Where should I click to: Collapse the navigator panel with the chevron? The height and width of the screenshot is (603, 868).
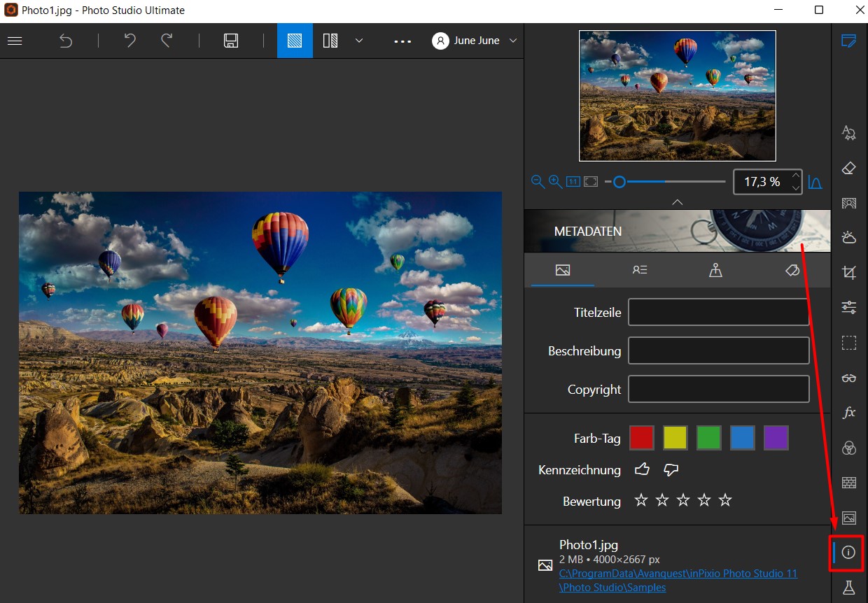pos(677,201)
